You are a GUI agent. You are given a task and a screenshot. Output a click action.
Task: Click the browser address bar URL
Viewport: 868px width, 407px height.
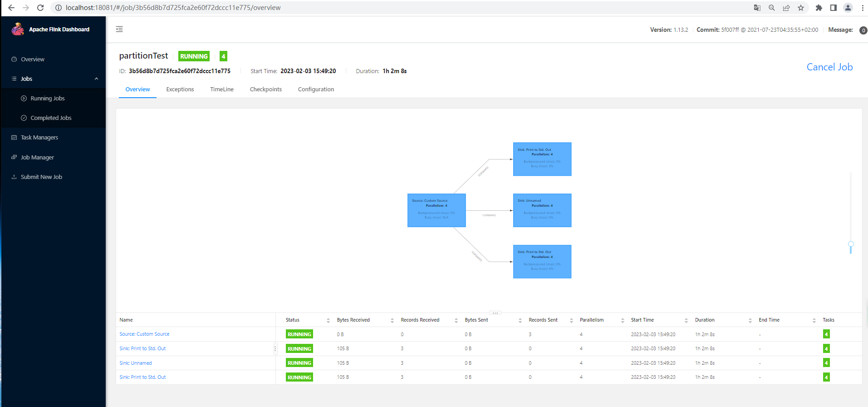click(173, 8)
